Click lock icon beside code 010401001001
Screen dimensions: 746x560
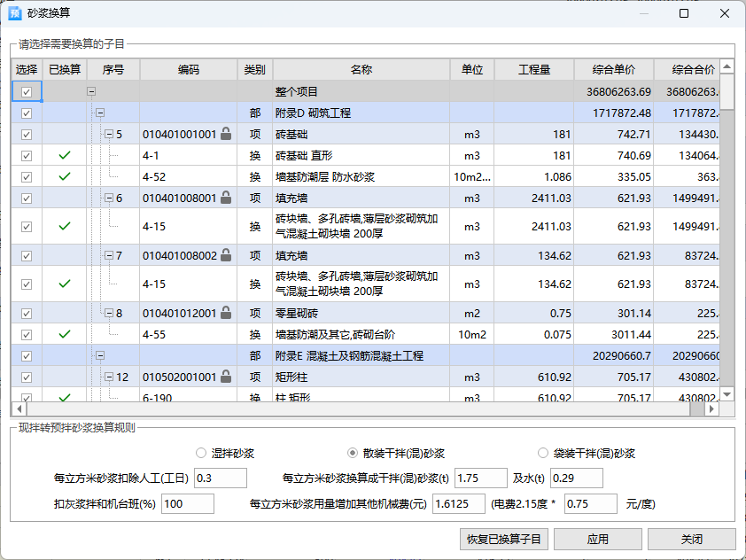pyautogui.click(x=226, y=135)
